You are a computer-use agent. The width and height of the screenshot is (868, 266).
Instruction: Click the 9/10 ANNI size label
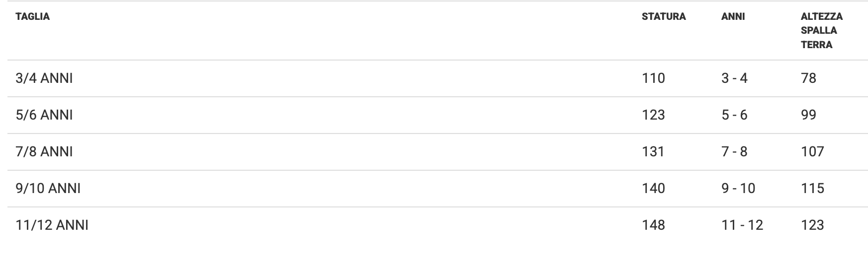point(48,189)
